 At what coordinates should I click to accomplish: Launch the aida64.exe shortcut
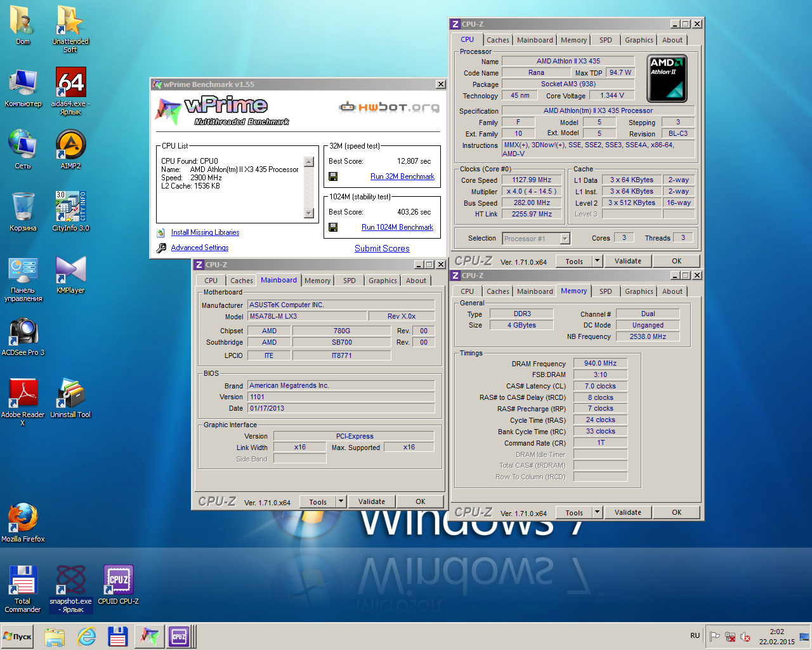(70, 91)
